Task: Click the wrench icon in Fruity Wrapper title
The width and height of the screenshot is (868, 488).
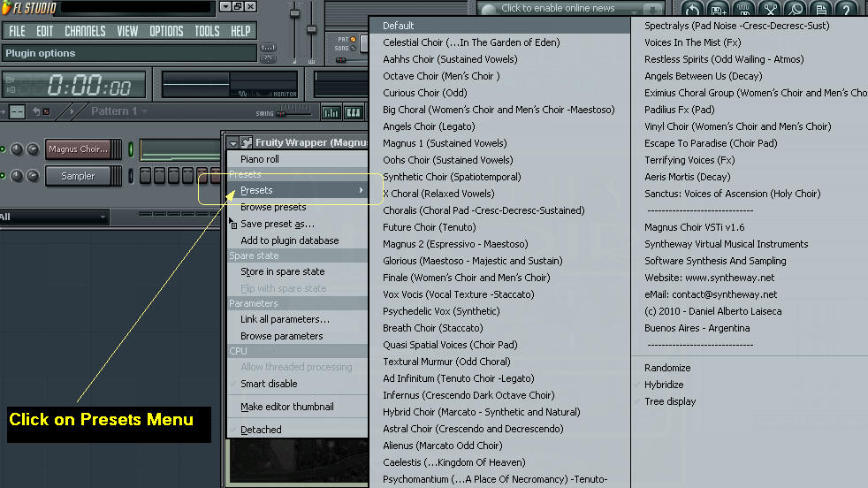Action: (x=247, y=142)
